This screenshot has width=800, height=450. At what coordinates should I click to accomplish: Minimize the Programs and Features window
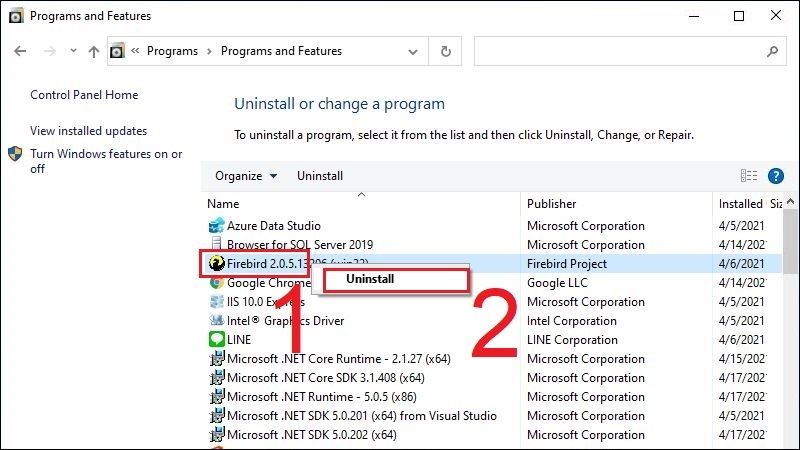694,16
